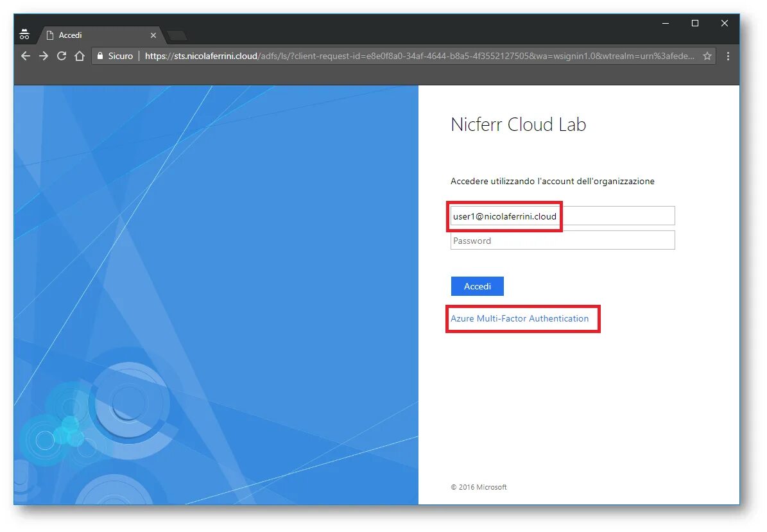Click the Nicferr Cloud Lab heading
The width and height of the screenshot is (767, 532).
(x=519, y=124)
